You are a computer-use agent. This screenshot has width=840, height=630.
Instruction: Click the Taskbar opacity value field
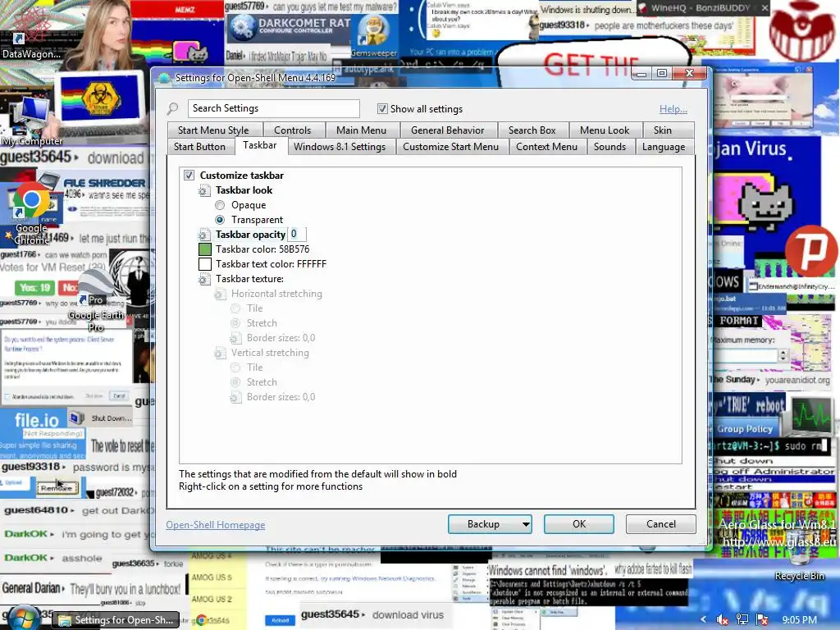coord(297,234)
